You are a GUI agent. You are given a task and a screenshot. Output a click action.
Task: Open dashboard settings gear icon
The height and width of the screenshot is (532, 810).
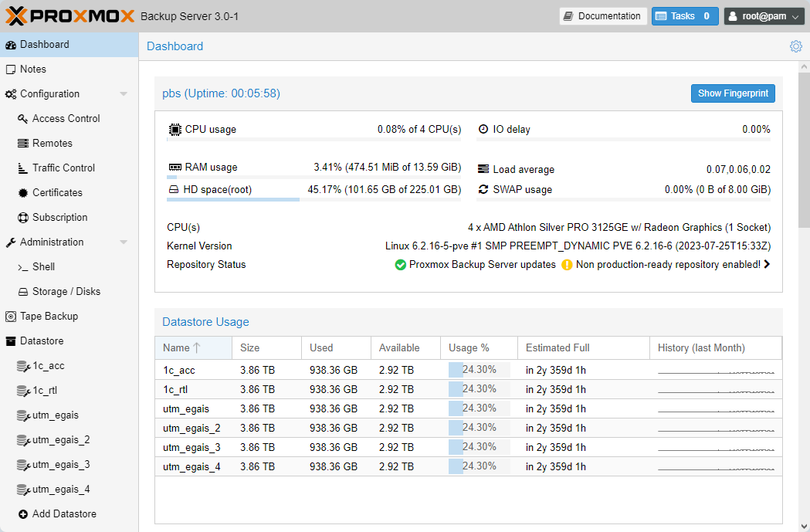796,46
